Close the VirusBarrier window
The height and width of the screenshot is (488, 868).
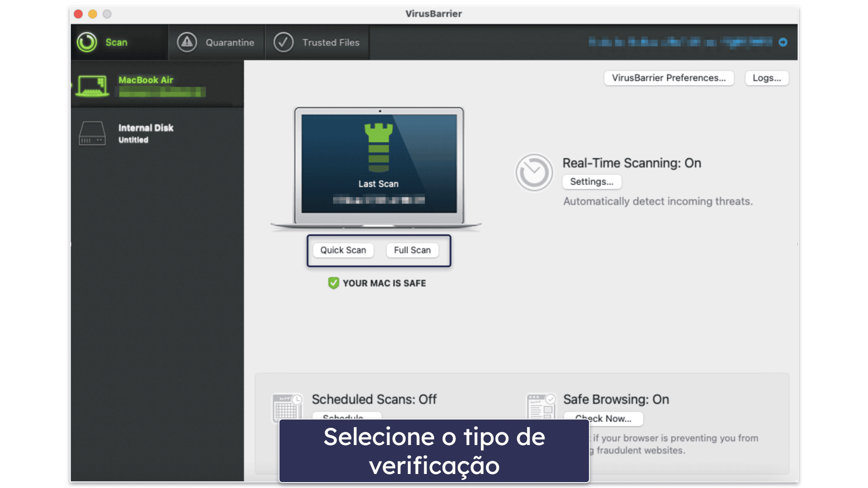pos(78,14)
